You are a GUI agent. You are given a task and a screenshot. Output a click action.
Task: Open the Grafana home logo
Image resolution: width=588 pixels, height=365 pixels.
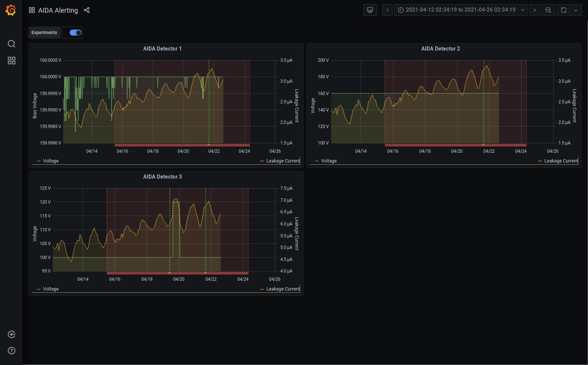point(11,10)
